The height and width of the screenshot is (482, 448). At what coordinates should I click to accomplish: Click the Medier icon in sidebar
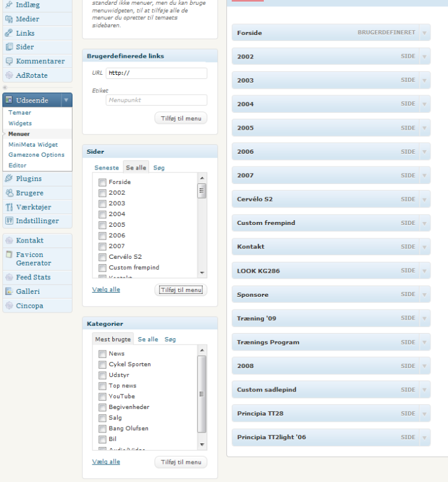[9, 19]
